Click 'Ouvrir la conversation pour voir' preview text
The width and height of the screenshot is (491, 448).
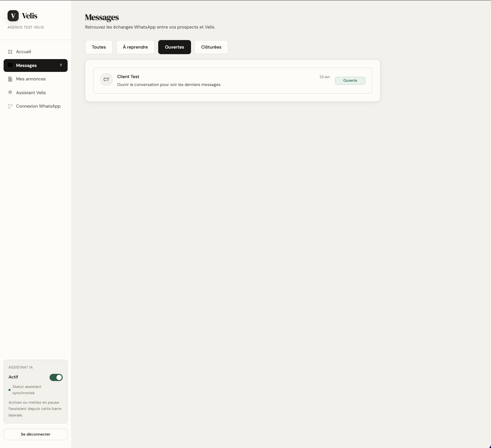tap(169, 85)
